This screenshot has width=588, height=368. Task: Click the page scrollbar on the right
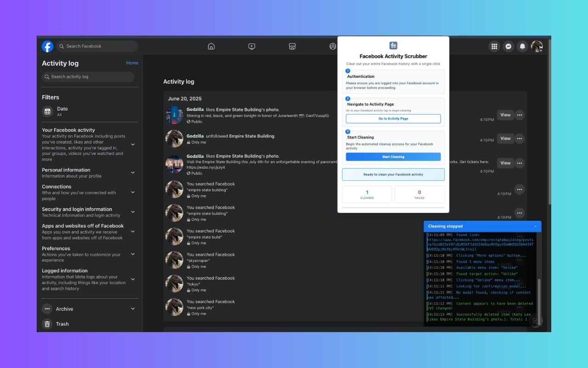click(x=549, y=121)
